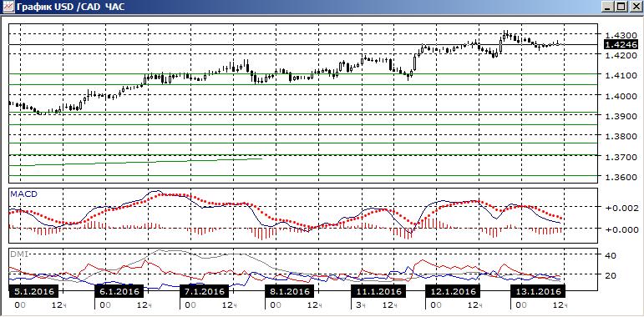Click the 1.4300 price axis label
The height and width of the screenshot is (317, 644).
pyautogui.click(x=620, y=35)
